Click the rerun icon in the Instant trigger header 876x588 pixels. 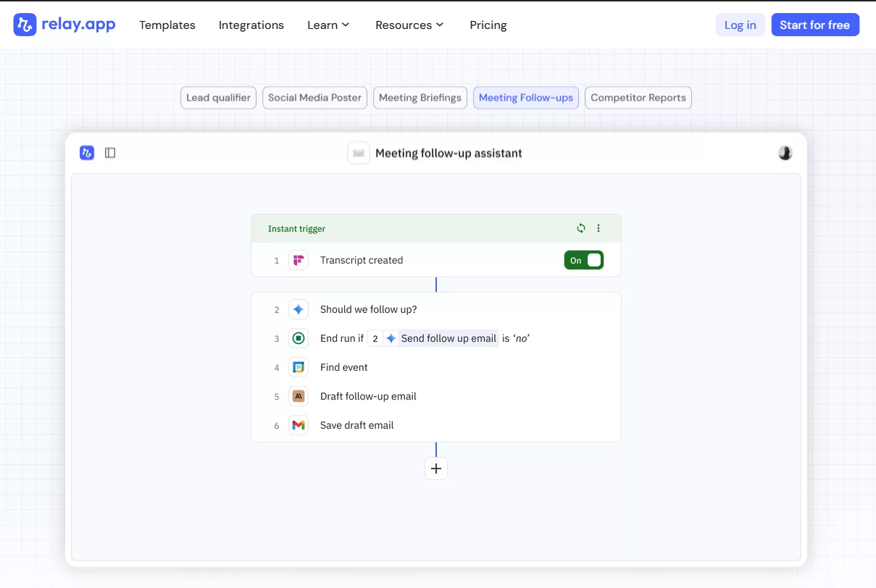pyautogui.click(x=580, y=227)
